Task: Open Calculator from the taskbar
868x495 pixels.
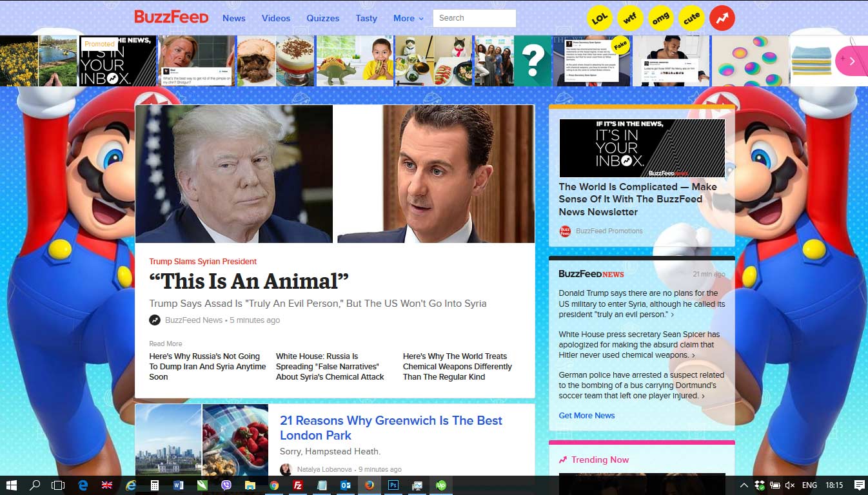Action: point(155,485)
